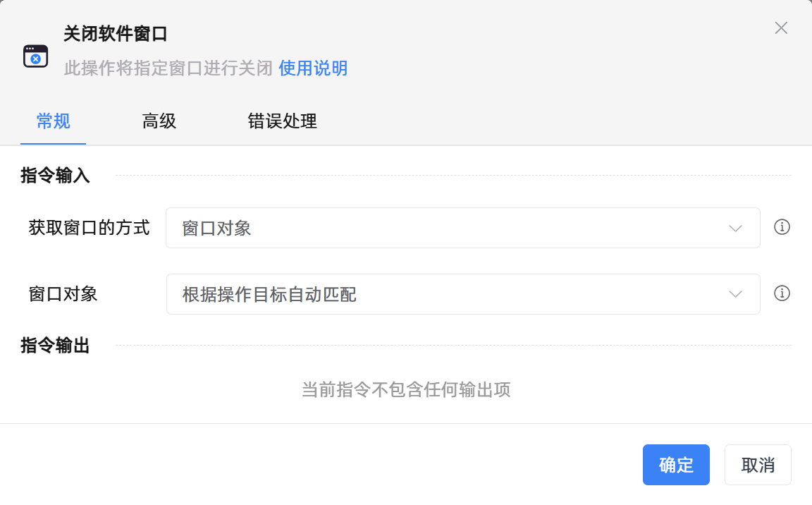This screenshot has height=505, width=812.
Task: Open the 使用说明 help link
Action: click(x=313, y=68)
